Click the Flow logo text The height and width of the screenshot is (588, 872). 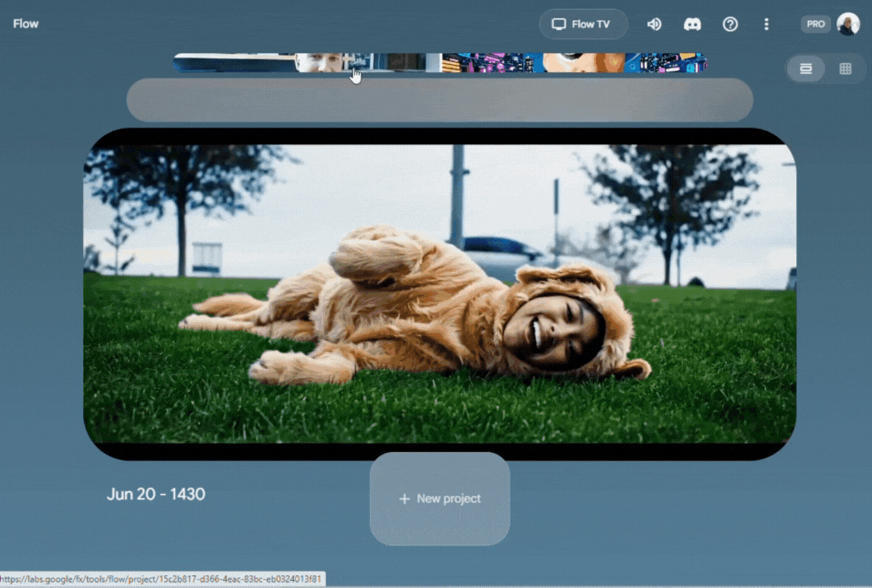pos(26,24)
